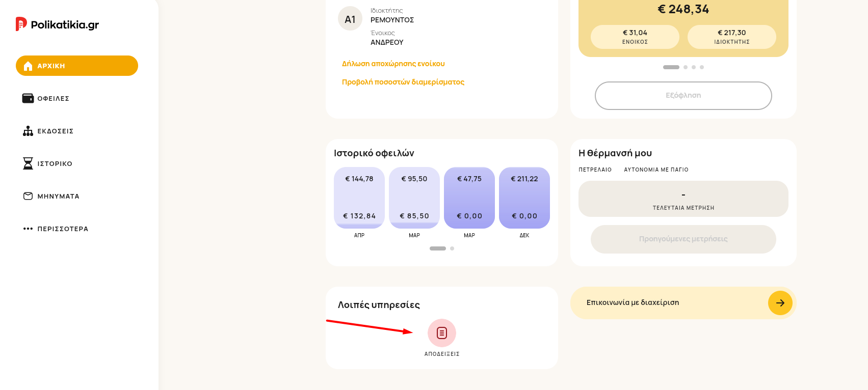The image size is (868, 390).
Task: Click the yellow arrow contact button
Action: click(780, 303)
